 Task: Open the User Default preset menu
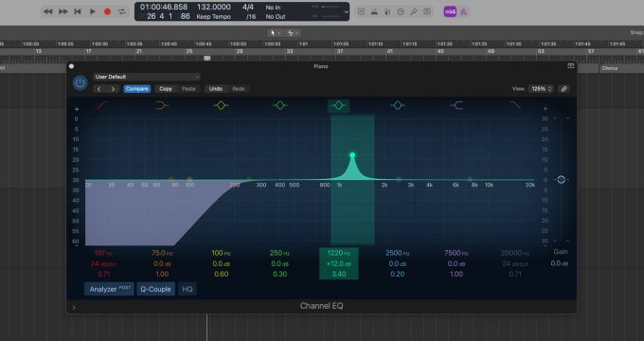(147, 77)
